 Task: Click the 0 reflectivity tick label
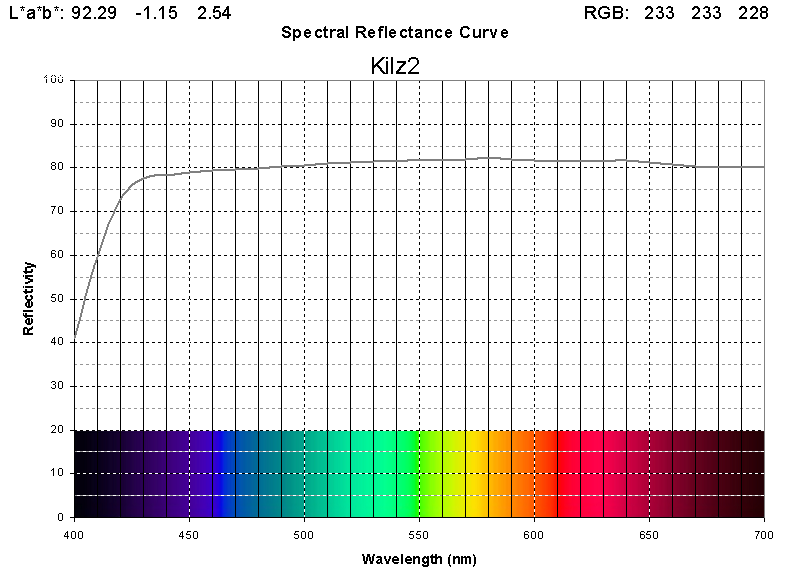pos(60,517)
